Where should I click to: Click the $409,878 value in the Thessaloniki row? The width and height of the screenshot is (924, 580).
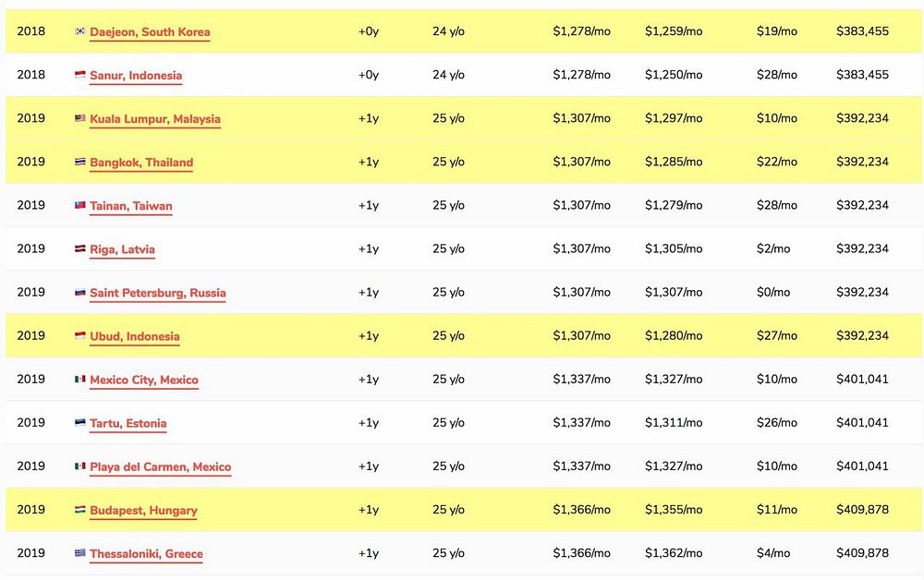coord(862,553)
